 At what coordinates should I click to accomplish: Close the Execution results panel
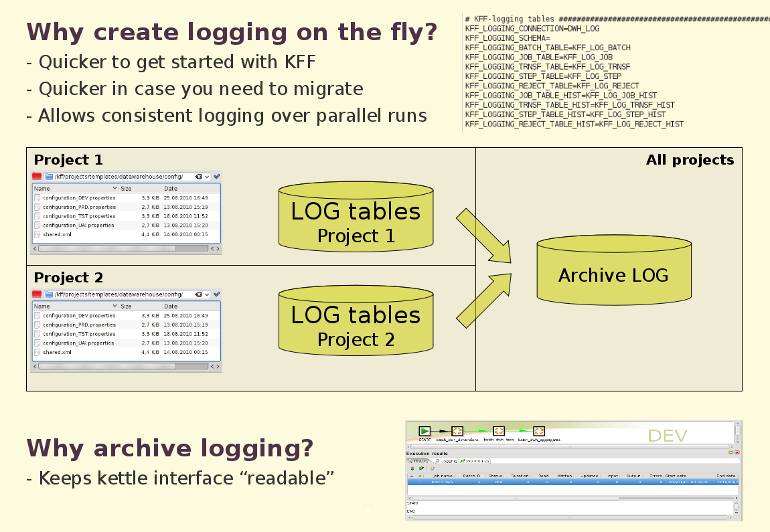[x=737, y=452]
